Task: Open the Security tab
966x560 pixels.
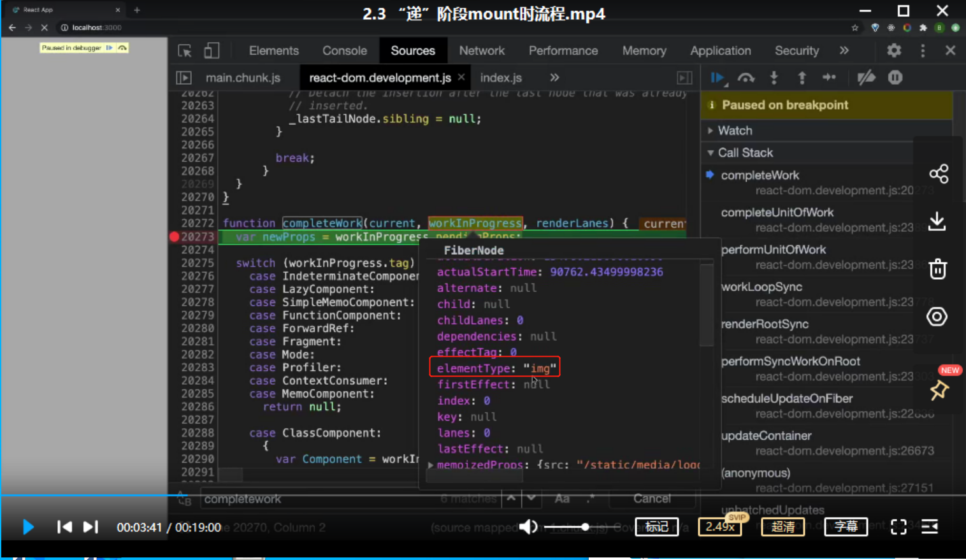Action: point(797,51)
